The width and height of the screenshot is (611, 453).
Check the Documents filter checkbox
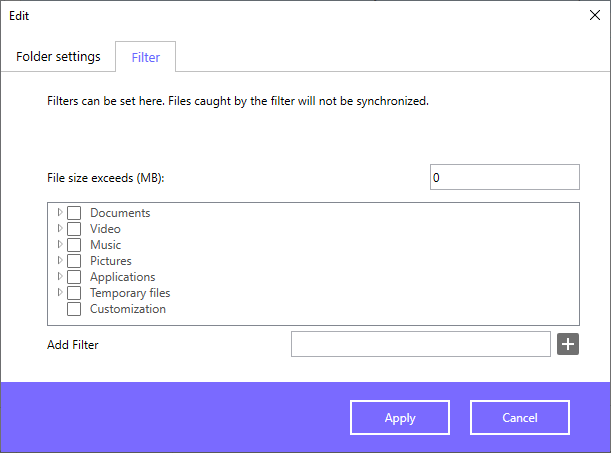click(74, 213)
